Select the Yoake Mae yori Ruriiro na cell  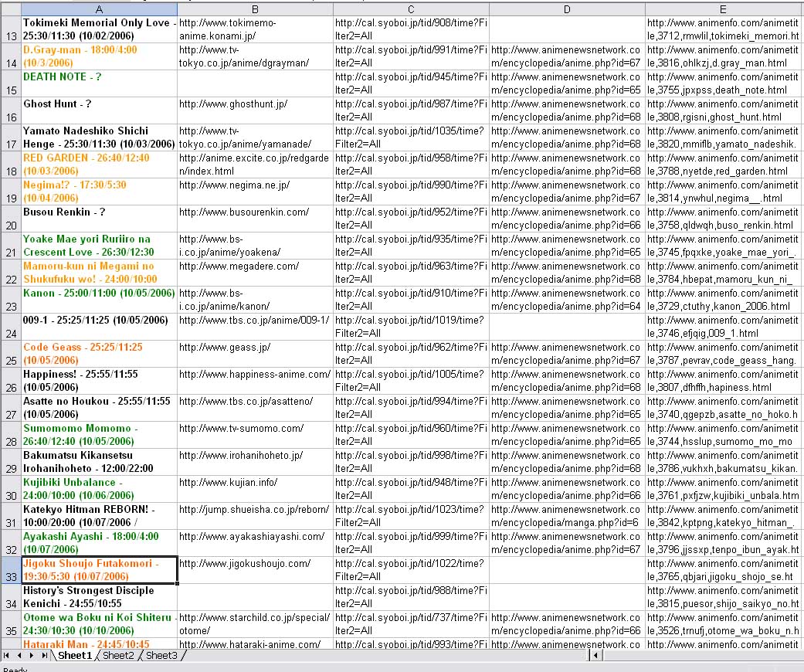(x=99, y=246)
